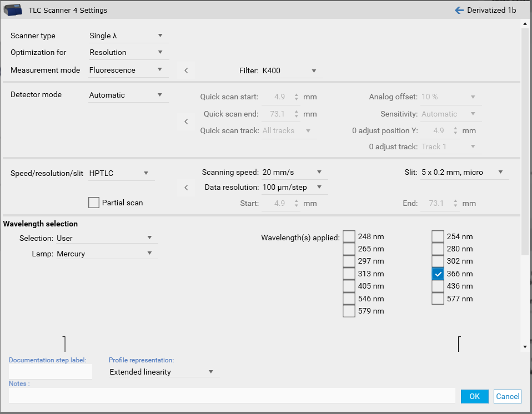This screenshot has width=532, height=414.
Task: Tick the 546 nm wavelength checkbox
Action: point(349,299)
